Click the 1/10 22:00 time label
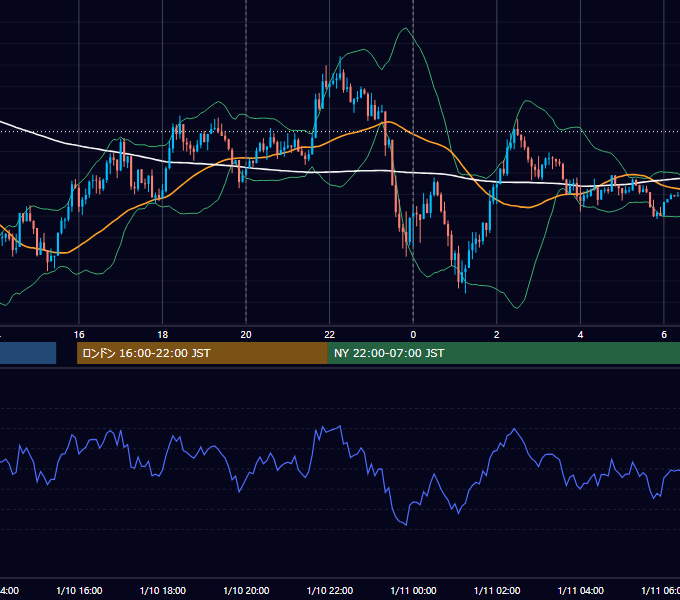Screen dimensions: 680x600 (330, 590)
